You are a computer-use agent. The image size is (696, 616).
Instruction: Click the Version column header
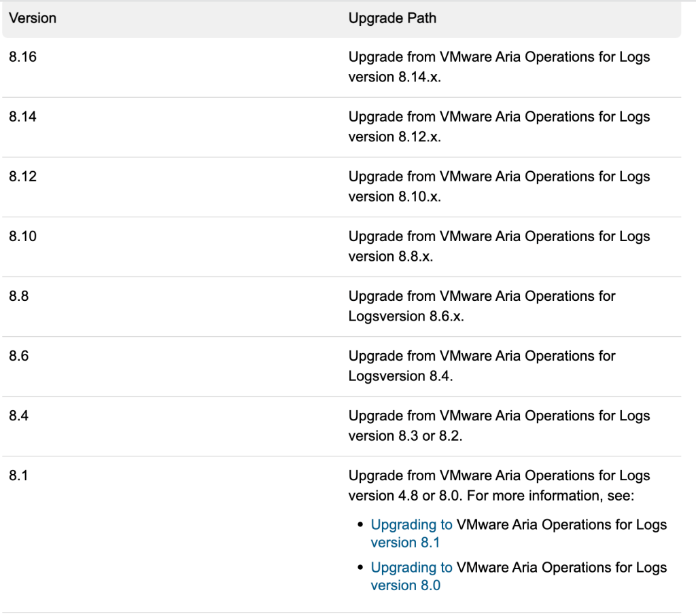pyautogui.click(x=33, y=18)
